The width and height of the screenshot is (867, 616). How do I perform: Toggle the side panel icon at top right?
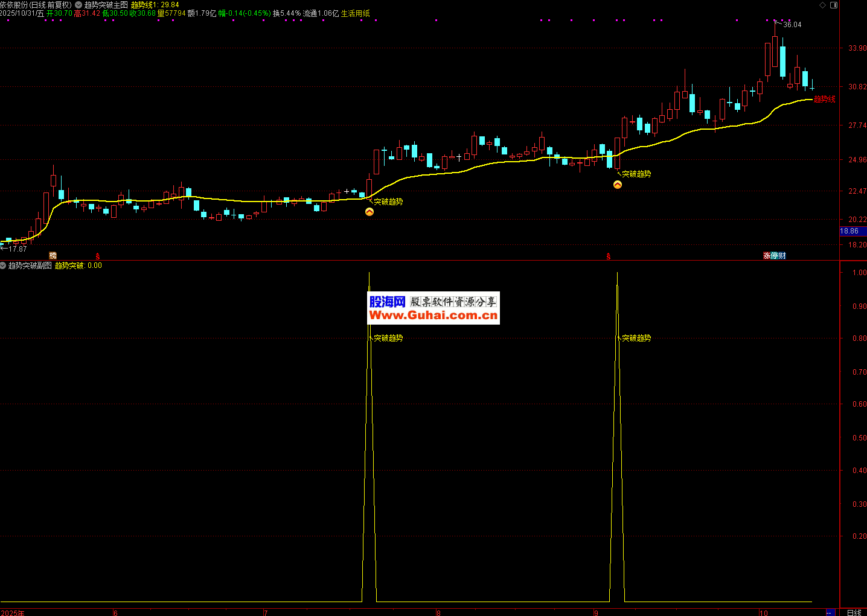pyautogui.click(x=834, y=5)
